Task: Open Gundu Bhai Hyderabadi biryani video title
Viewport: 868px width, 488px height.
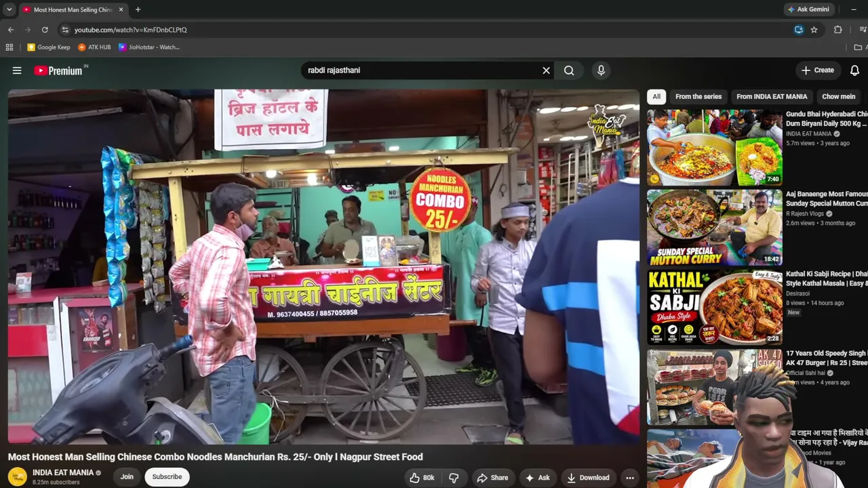Action: [827, 119]
